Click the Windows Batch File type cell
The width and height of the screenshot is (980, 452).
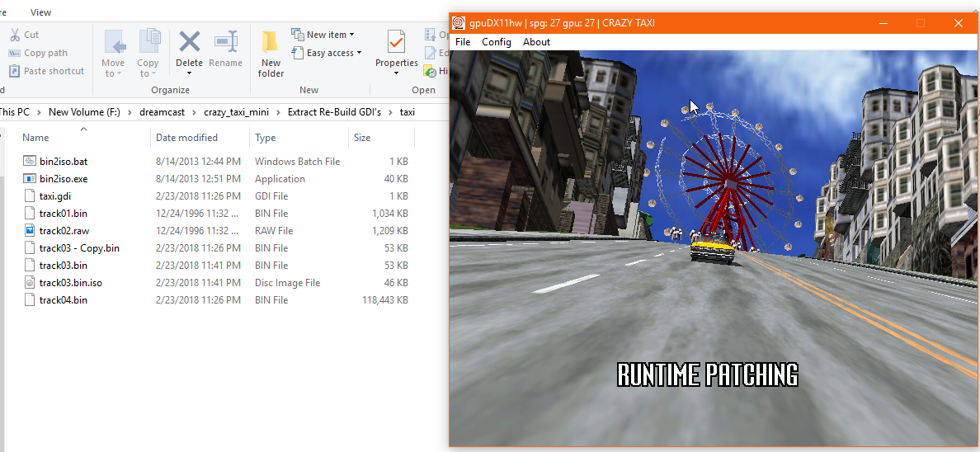point(298,162)
